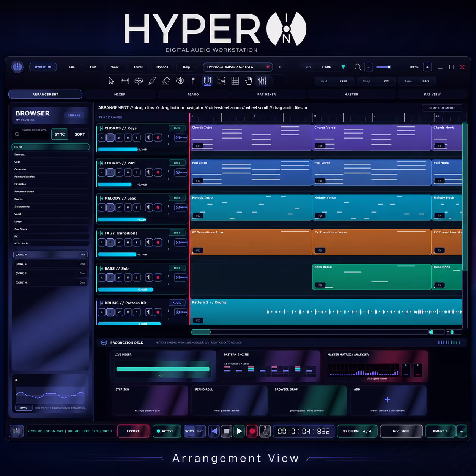Click monitor speaker icon on CHORDS // Keys
Viewport: 476px width, 476px height.
[149, 137]
